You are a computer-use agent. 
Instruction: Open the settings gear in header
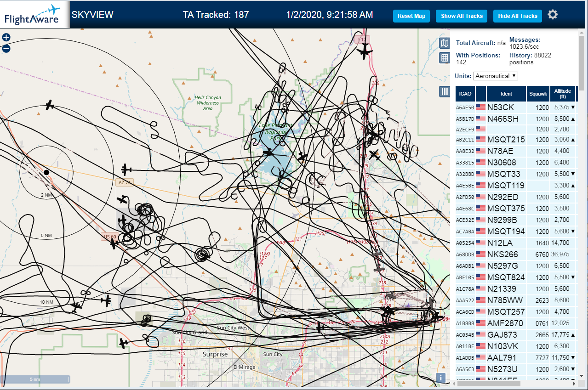(x=553, y=15)
